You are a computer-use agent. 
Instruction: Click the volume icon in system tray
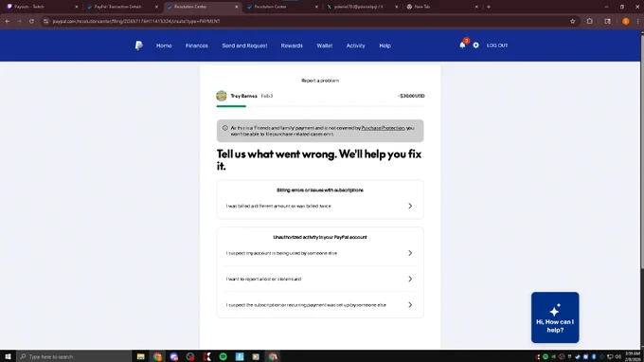tap(617, 356)
